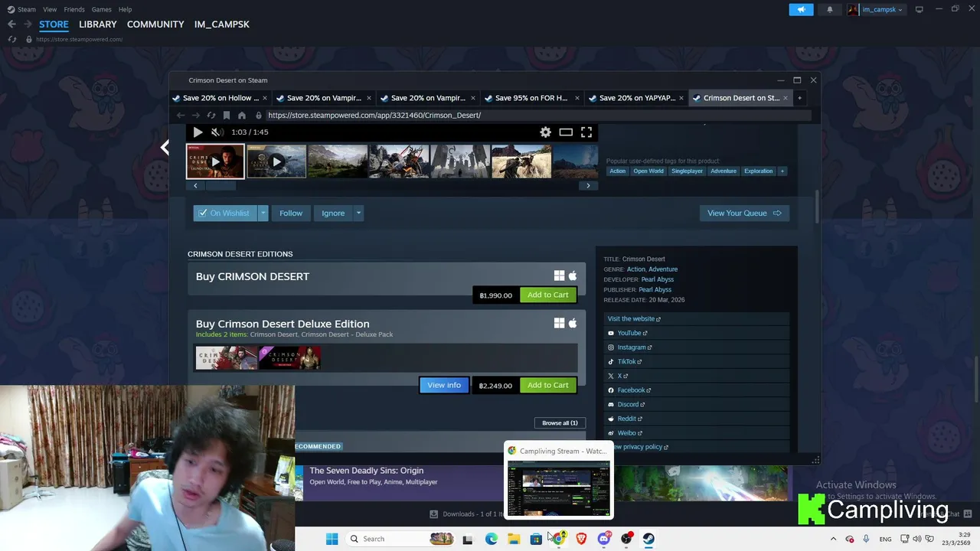Open the Games menu

tap(101, 9)
